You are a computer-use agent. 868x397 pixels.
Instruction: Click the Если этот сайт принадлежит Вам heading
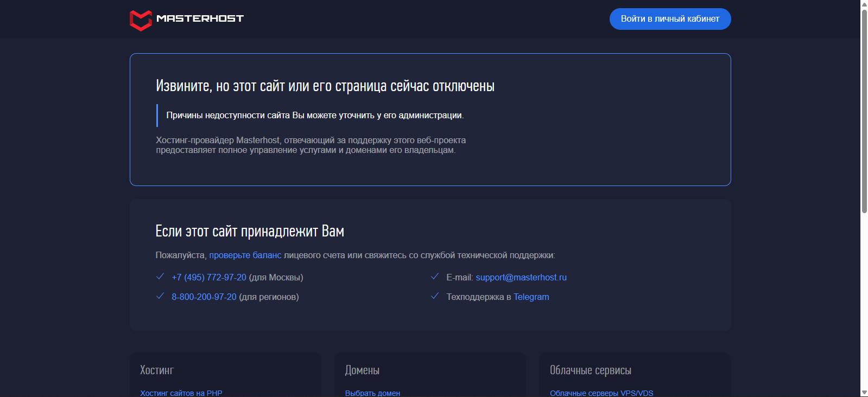click(250, 232)
